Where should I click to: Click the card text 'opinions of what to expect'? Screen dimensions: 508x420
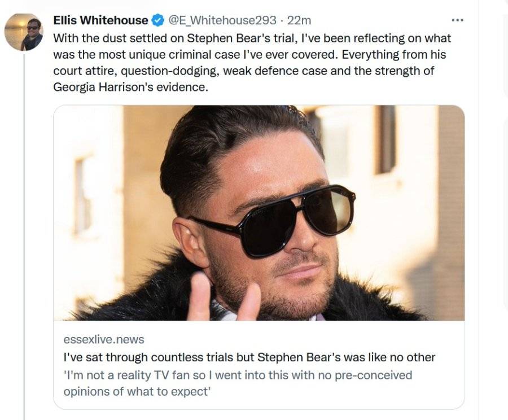pos(137,391)
